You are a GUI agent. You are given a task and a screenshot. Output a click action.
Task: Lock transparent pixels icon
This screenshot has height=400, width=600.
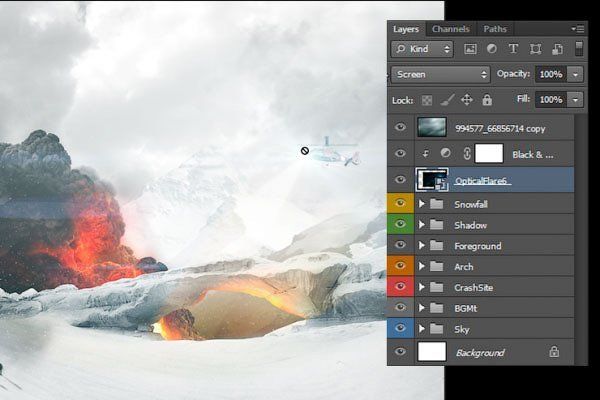pos(427,100)
